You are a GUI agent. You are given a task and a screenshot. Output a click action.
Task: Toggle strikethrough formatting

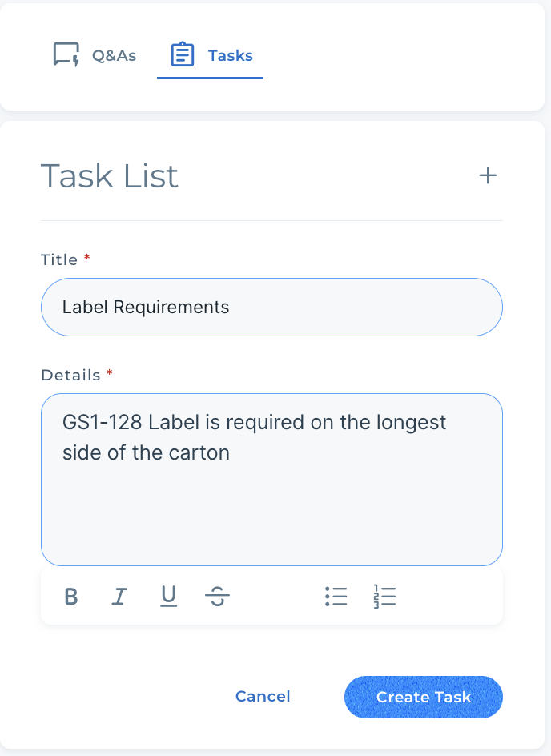217,597
